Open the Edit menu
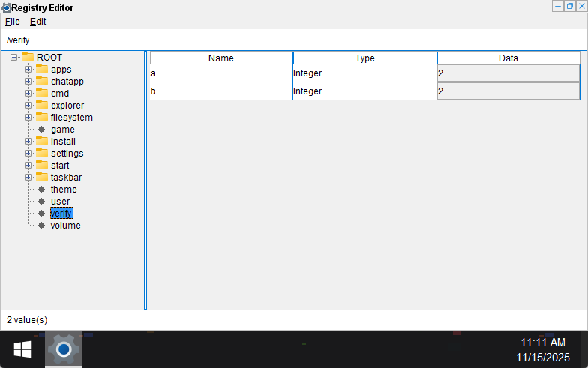Image resolution: width=588 pixels, height=368 pixels. 37,22
